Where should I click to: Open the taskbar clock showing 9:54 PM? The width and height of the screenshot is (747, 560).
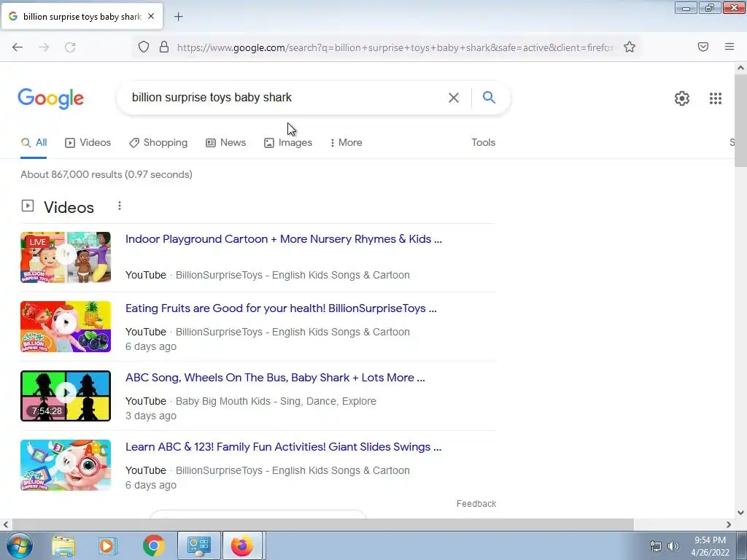tap(710, 546)
